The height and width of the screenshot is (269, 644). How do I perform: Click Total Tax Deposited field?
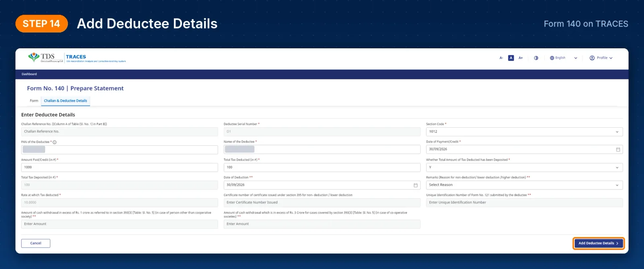(120, 185)
